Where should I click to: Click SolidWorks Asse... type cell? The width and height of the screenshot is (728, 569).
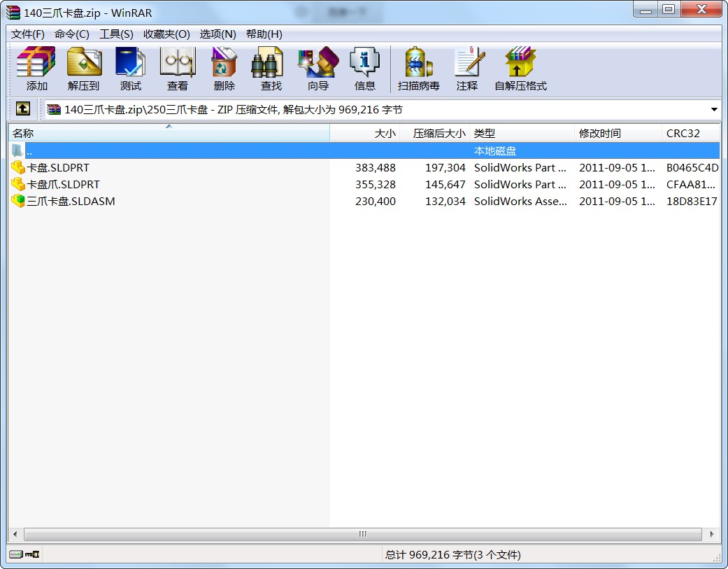click(x=520, y=201)
